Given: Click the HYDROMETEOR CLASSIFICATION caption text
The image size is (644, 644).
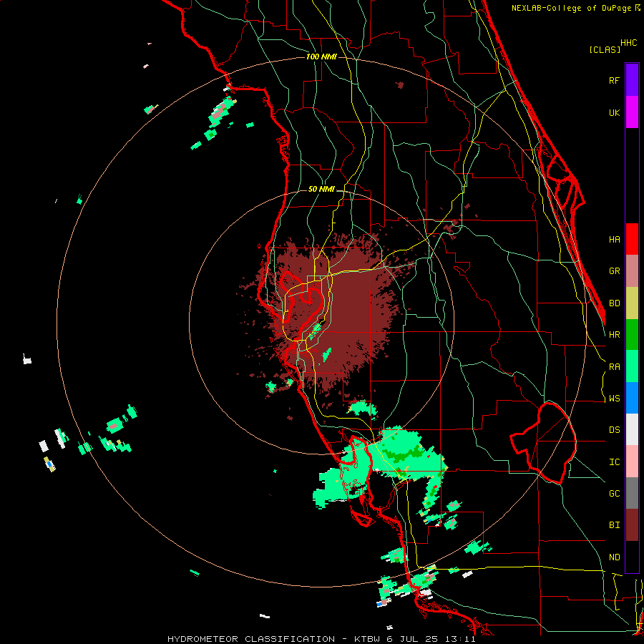Looking at the screenshot, I should pyautogui.click(x=251, y=639).
